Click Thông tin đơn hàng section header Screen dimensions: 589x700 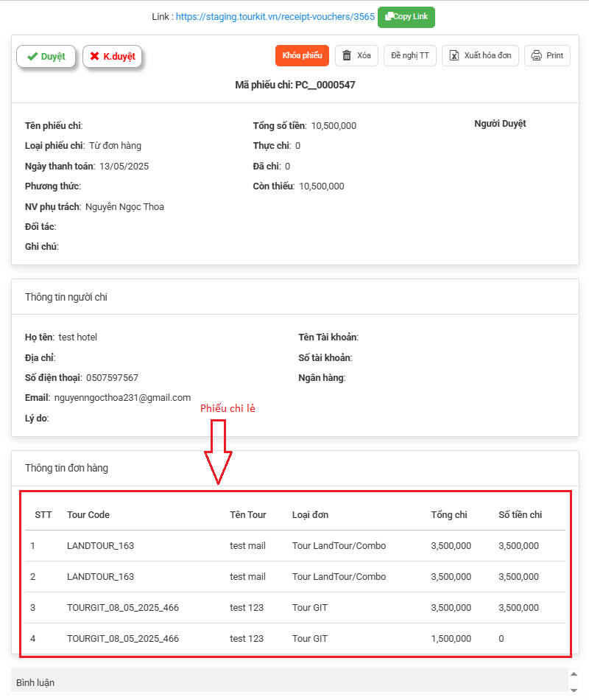click(66, 468)
